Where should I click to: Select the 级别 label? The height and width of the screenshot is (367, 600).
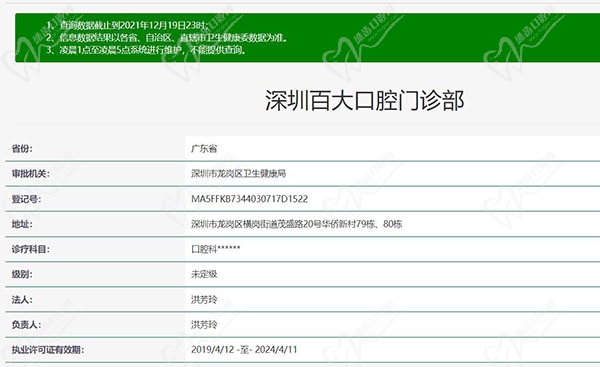(22, 274)
